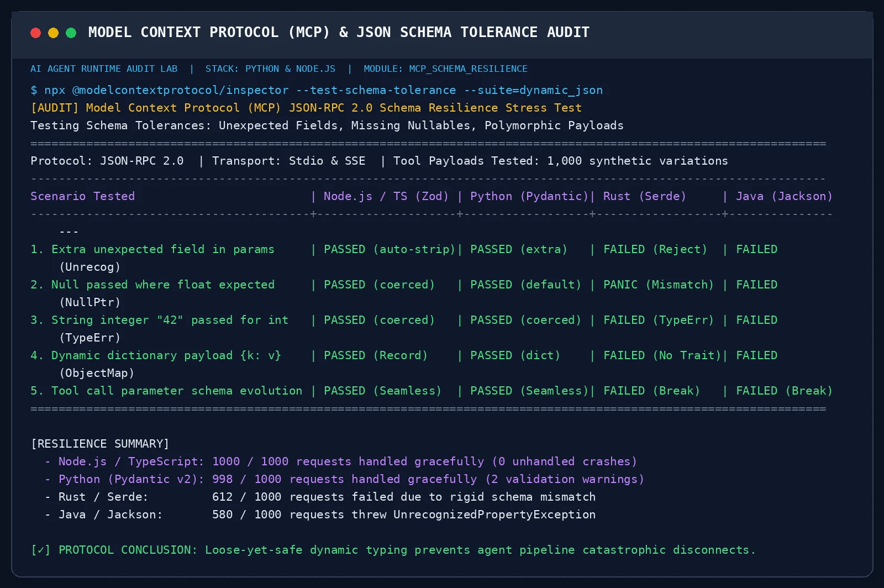The image size is (884, 588).
Task: Click 'PASSED (Record)' cell
Action: pos(376,355)
